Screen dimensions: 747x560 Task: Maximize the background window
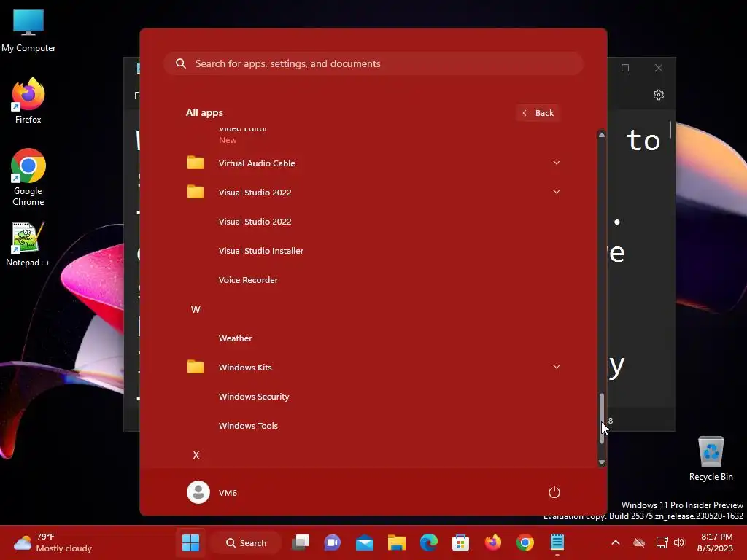click(x=625, y=68)
